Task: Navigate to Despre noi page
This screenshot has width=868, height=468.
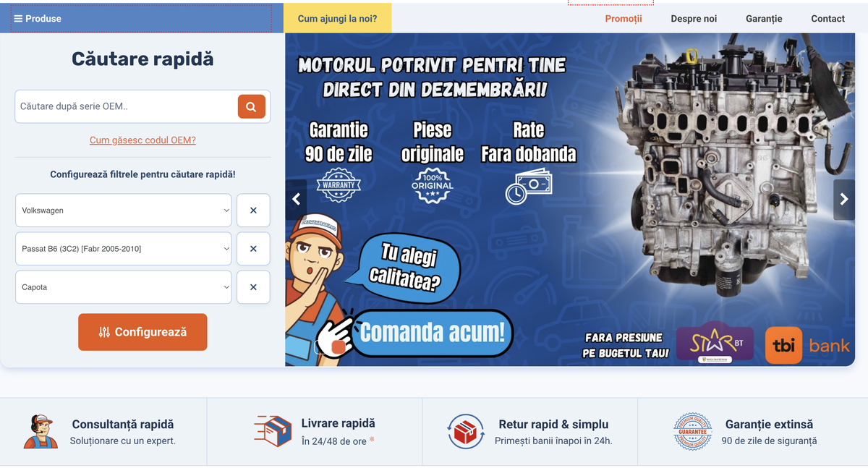Action: (x=694, y=19)
